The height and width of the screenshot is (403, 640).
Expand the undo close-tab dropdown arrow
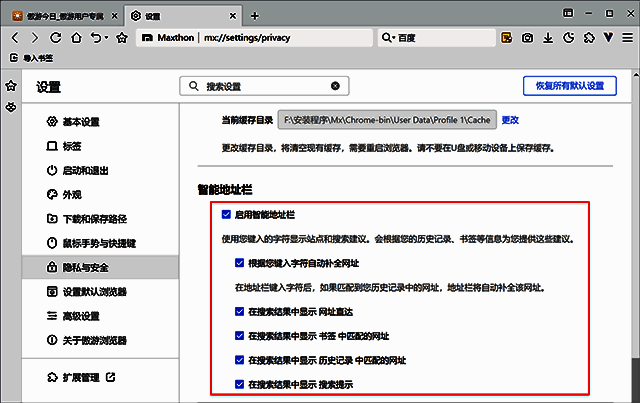coord(104,37)
